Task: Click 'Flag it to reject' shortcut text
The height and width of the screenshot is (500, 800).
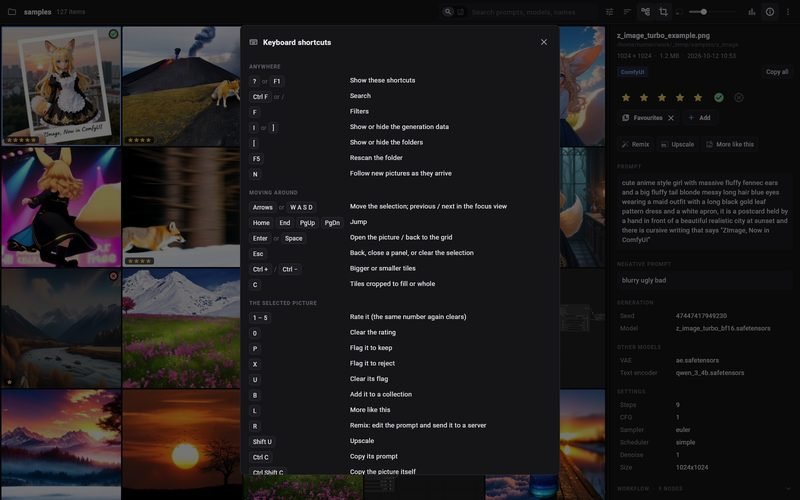Action: click(x=372, y=363)
